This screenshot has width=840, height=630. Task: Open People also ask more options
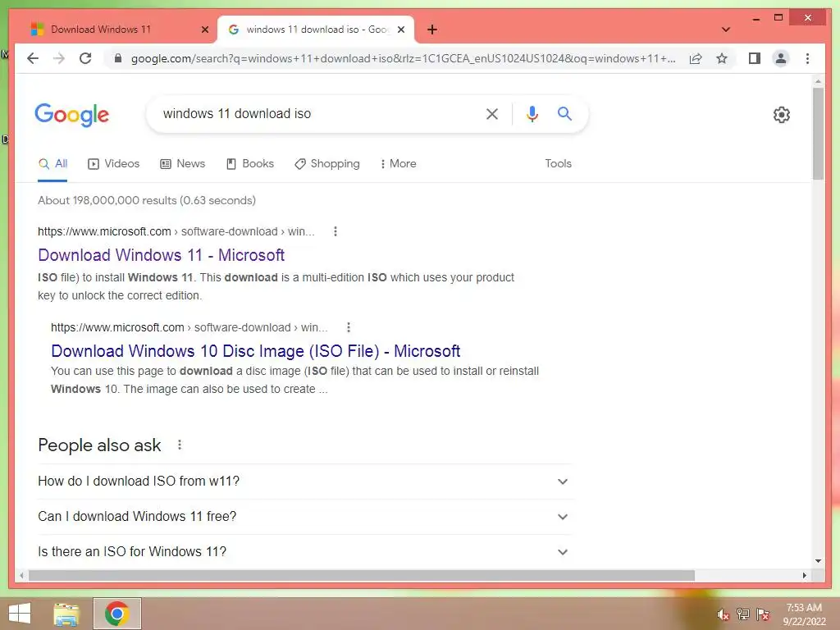pos(180,445)
